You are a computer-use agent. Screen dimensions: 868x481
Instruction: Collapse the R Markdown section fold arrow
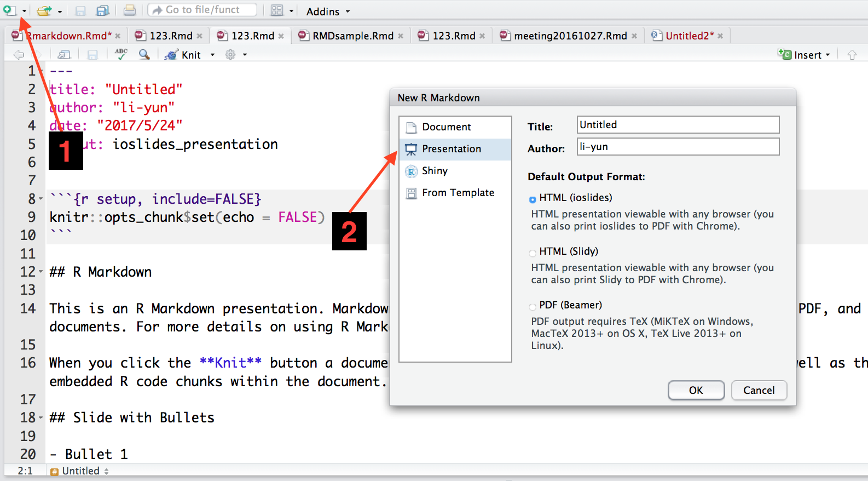click(40, 272)
